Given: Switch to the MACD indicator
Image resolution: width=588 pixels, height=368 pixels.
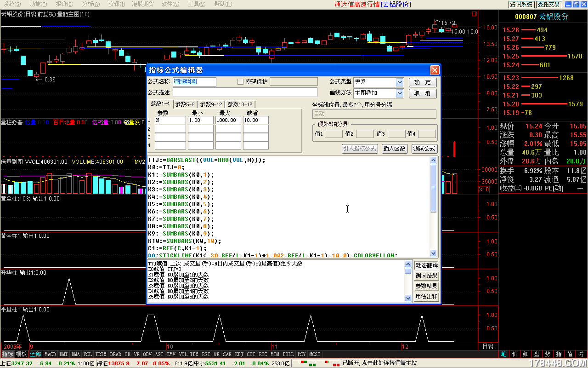Looking at the screenshot, I should pos(50,354).
